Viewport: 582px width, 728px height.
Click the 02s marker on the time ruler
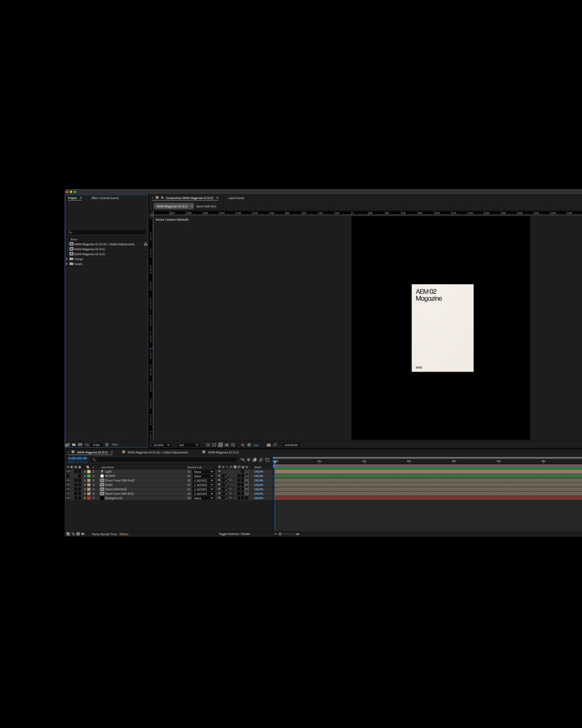(x=364, y=461)
